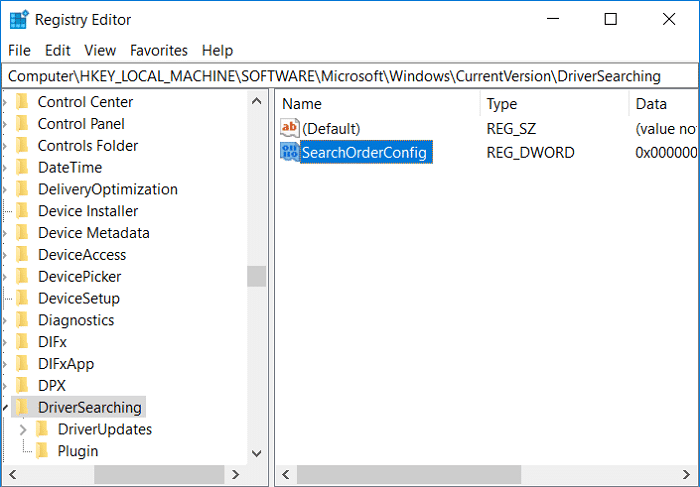The image size is (700, 487).
Task: Click the DriverSearching folder icon
Action: 22,408
